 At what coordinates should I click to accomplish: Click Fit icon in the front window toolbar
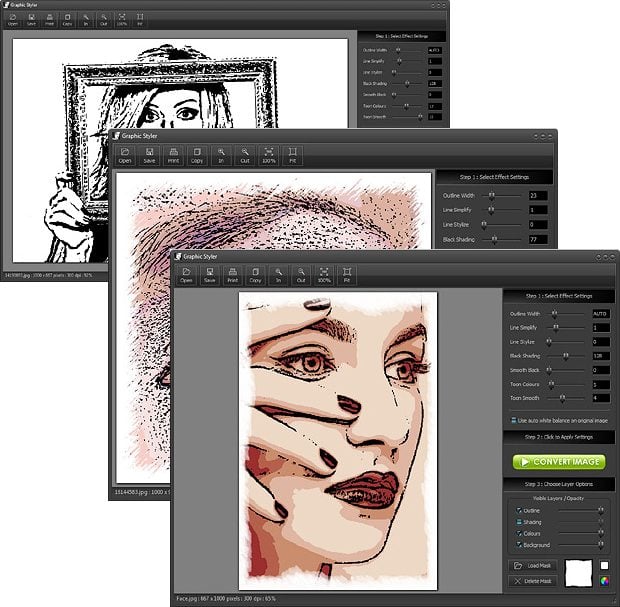(347, 274)
